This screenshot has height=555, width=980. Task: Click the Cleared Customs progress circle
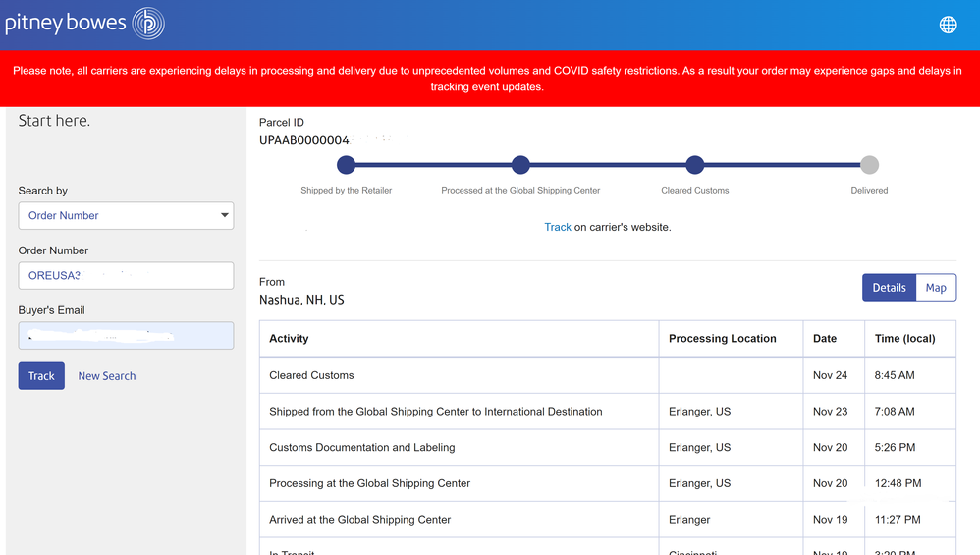(x=695, y=165)
